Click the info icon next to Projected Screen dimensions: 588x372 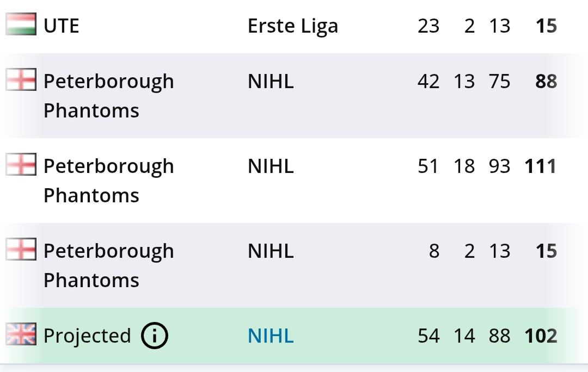155,336
